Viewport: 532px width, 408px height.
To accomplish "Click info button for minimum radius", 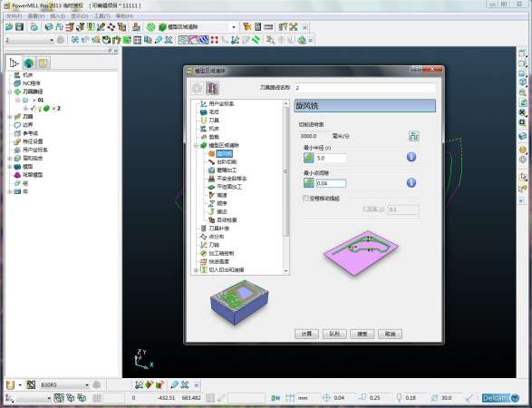I will [x=411, y=157].
